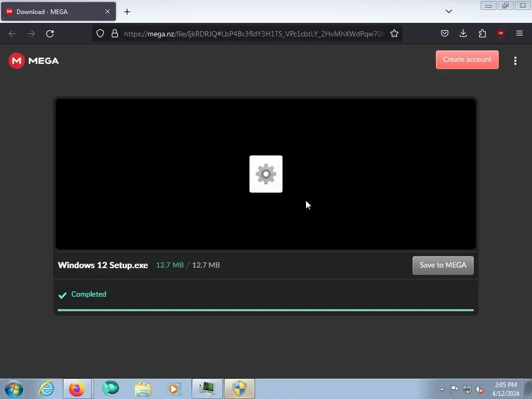Launch Windows Media Player from taskbar

[x=175, y=389]
